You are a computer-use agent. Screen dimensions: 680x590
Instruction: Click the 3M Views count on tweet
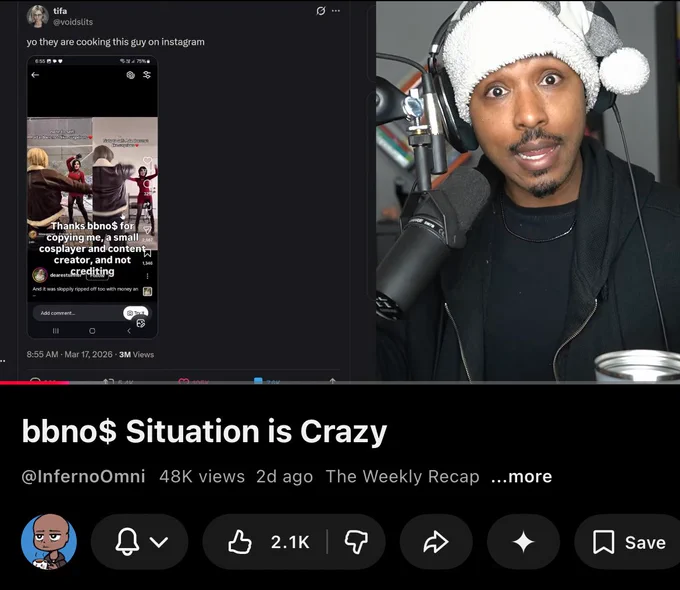136,354
